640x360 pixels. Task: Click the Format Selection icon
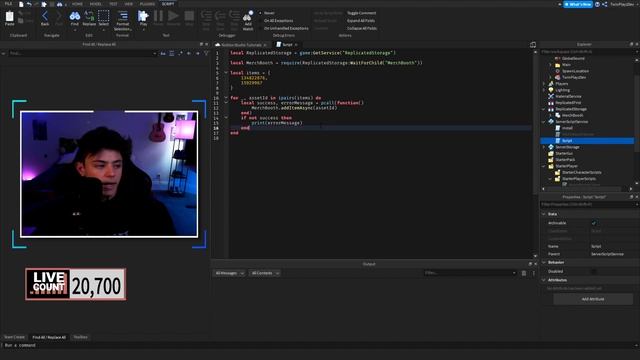(x=122, y=17)
